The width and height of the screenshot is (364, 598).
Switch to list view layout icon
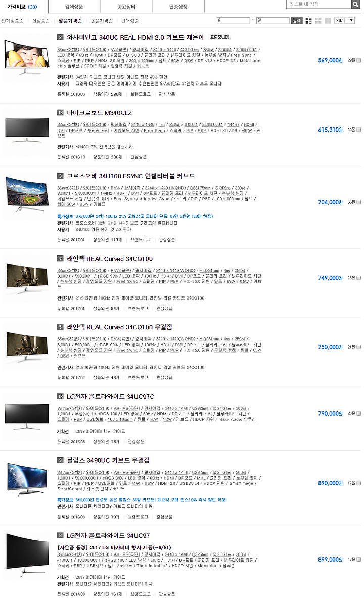309,21
